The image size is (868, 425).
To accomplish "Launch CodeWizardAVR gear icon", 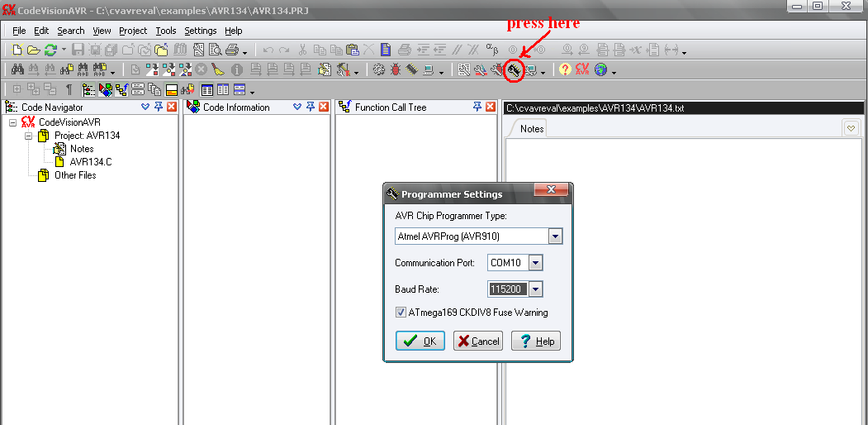I will click(x=378, y=69).
